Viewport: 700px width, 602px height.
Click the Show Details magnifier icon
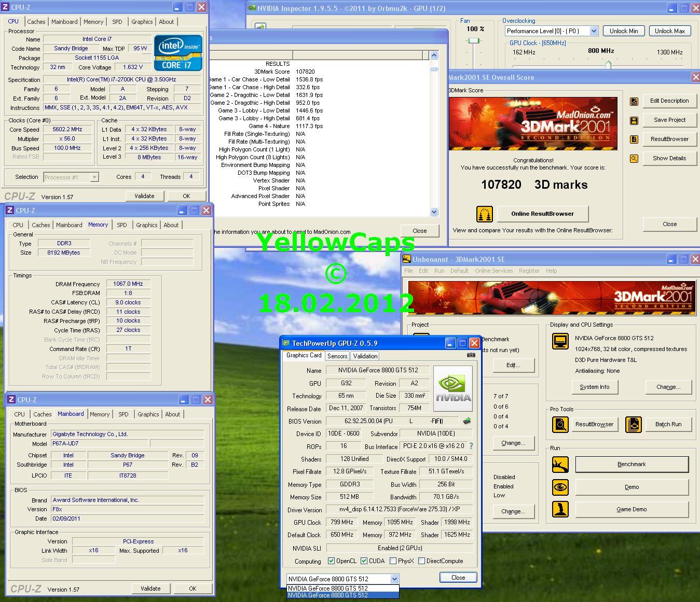click(x=634, y=158)
